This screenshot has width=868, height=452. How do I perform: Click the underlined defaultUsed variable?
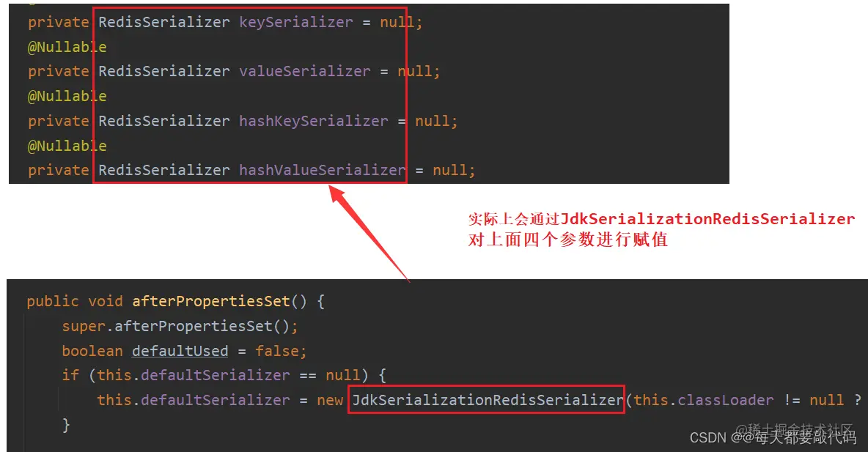(180, 351)
